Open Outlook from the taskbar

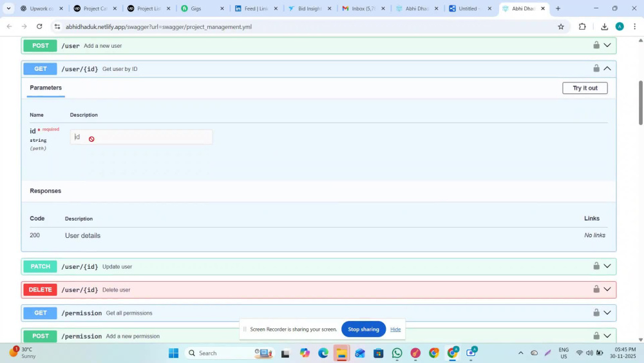click(360, 353)
